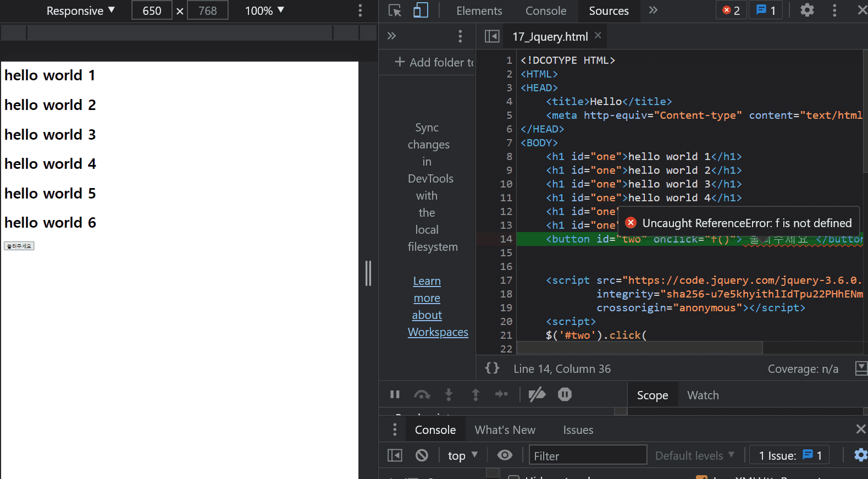Viewport: 868px width, 479px height.
Task: Click the red error count badge
Action: (731, 10)
